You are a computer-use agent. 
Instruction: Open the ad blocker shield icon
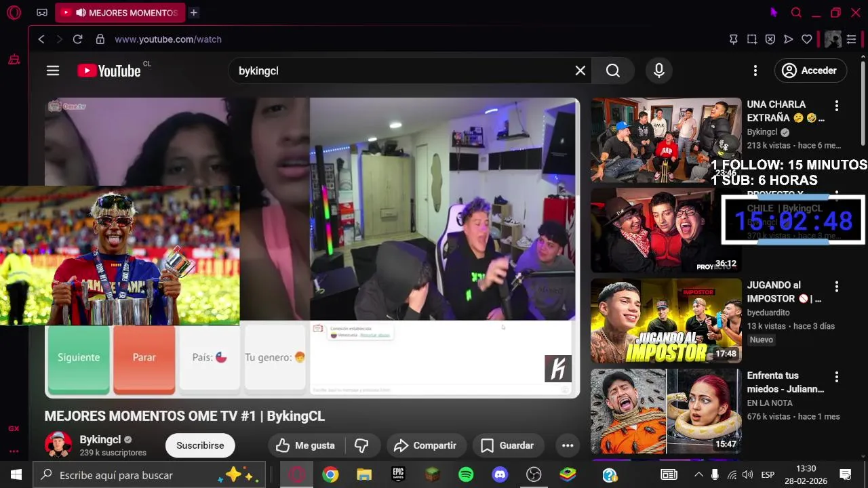click(770, 39)
